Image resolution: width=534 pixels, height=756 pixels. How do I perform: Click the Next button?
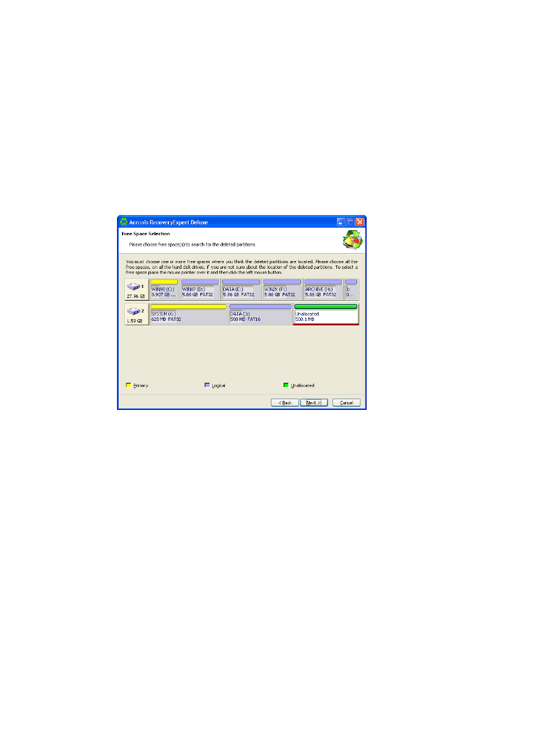point(313,403)
